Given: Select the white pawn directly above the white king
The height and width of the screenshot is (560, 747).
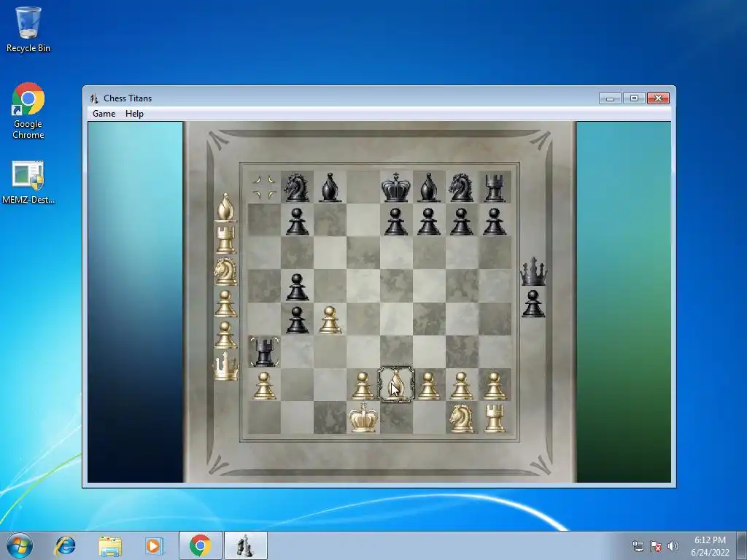Looking at the screenshot, I should tap(363, 385).
